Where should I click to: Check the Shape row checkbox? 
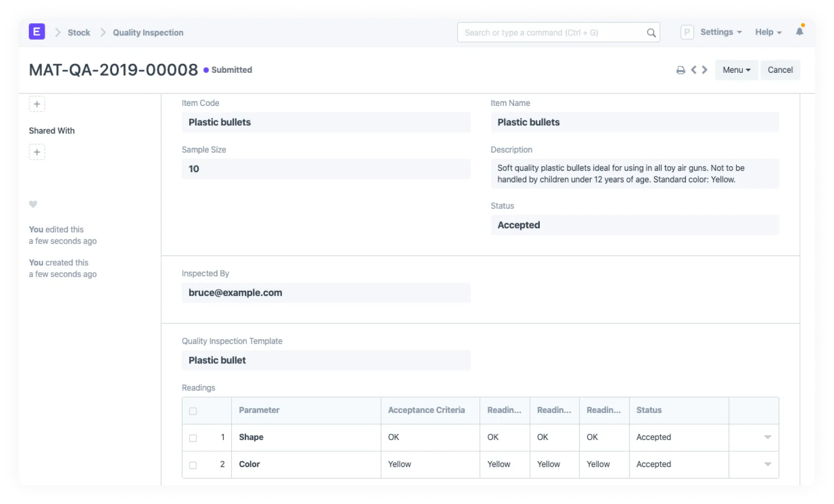(x=193, y=438)
